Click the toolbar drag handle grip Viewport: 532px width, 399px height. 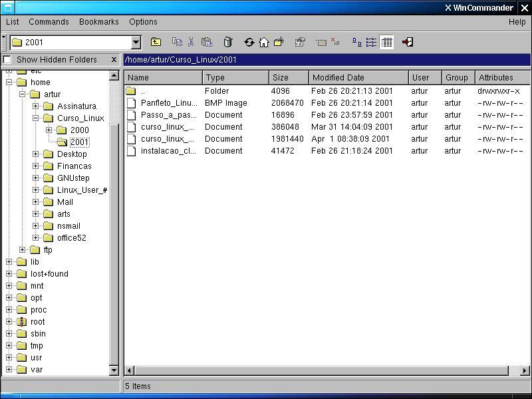4,43
